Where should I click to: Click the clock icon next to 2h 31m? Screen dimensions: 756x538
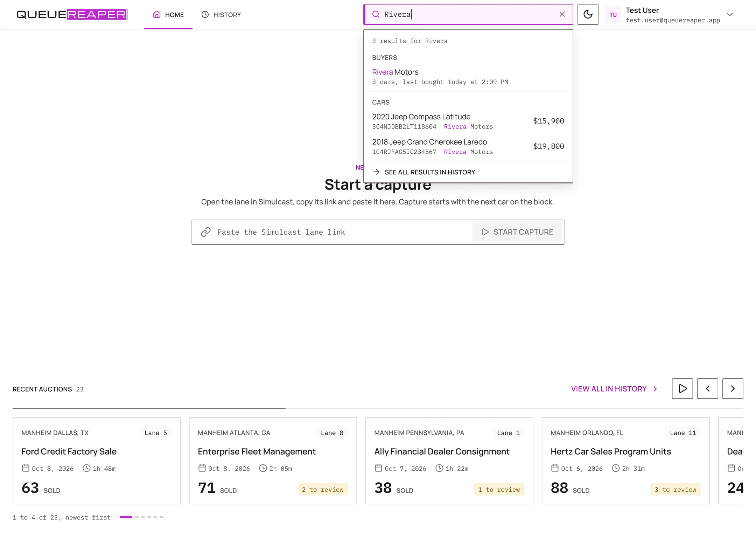[x=616, y=468]
